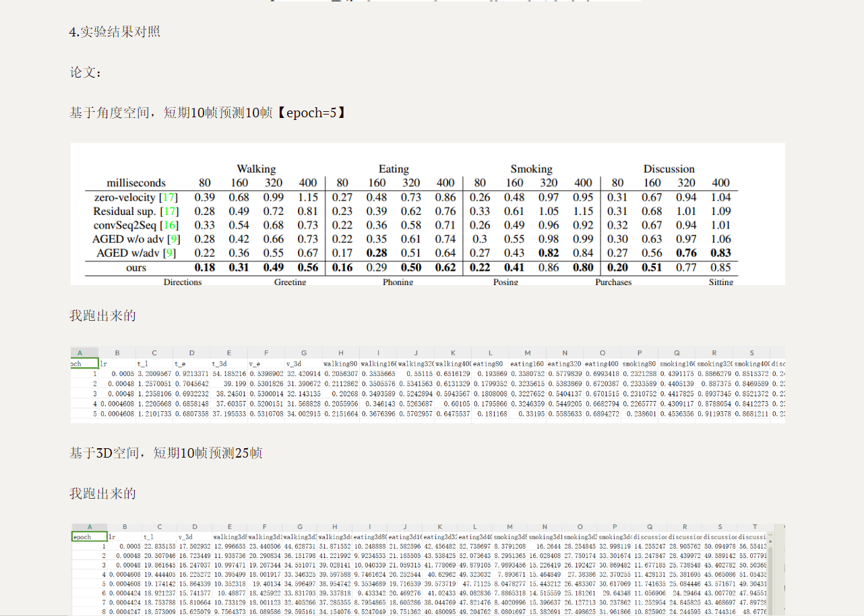
Task: Click citation [17] beside Residual sup.
Action: (168, 211)
